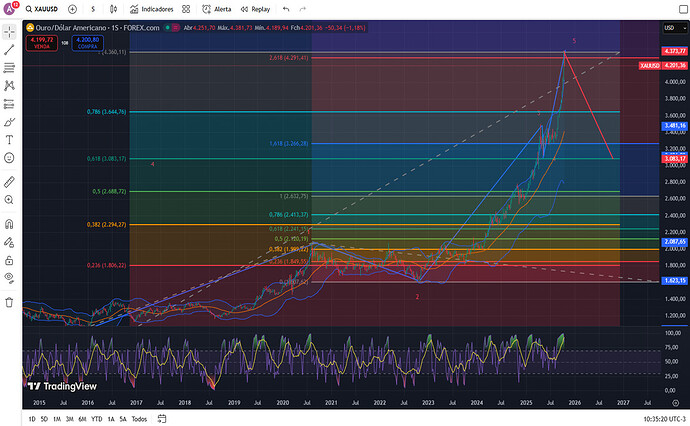Open the XAUUSD symbol search
690x426 pixels.
(42, 9)
